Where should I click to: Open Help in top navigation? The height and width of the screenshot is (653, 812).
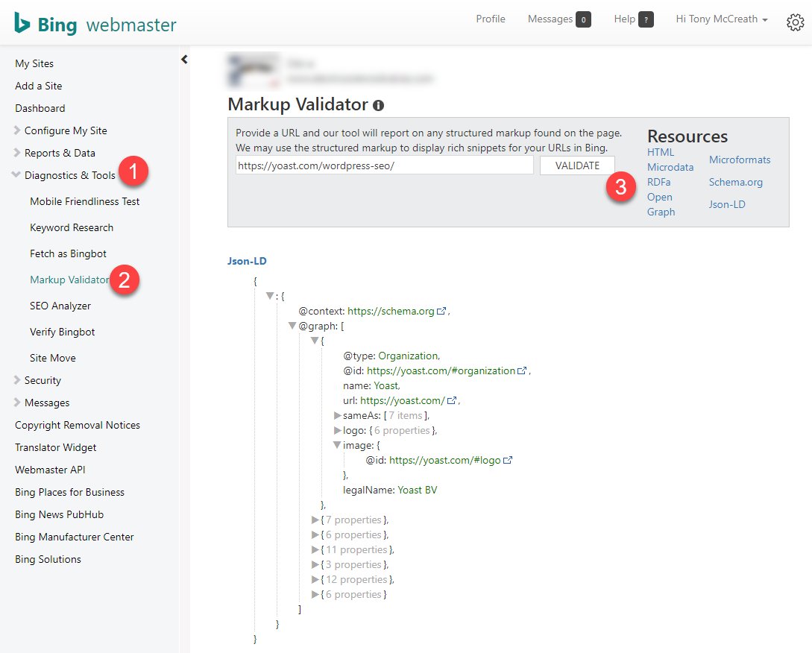625,19
